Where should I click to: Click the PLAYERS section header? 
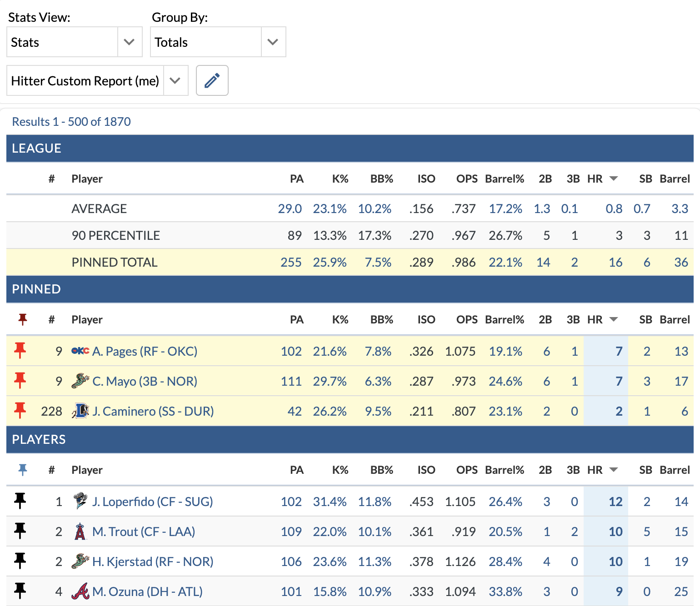39,440
